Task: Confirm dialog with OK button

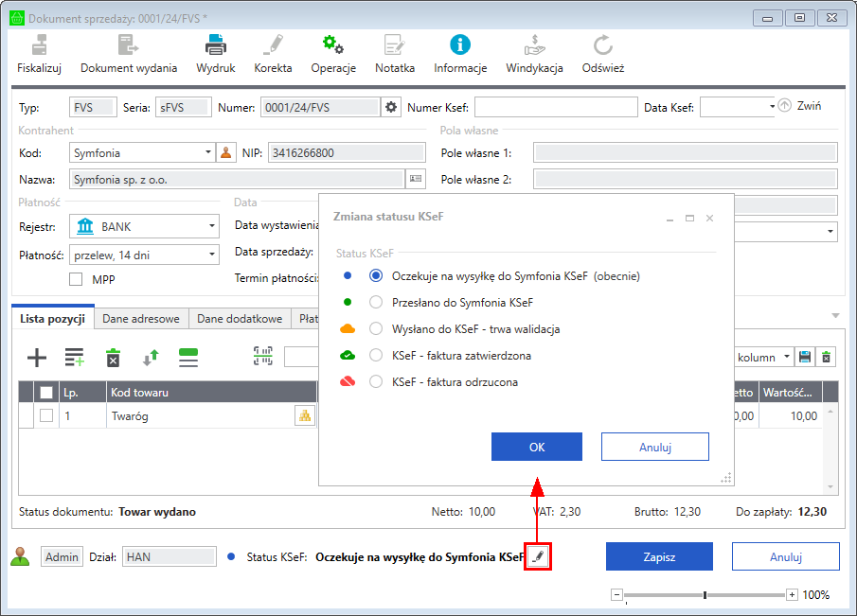Action: 536,447
